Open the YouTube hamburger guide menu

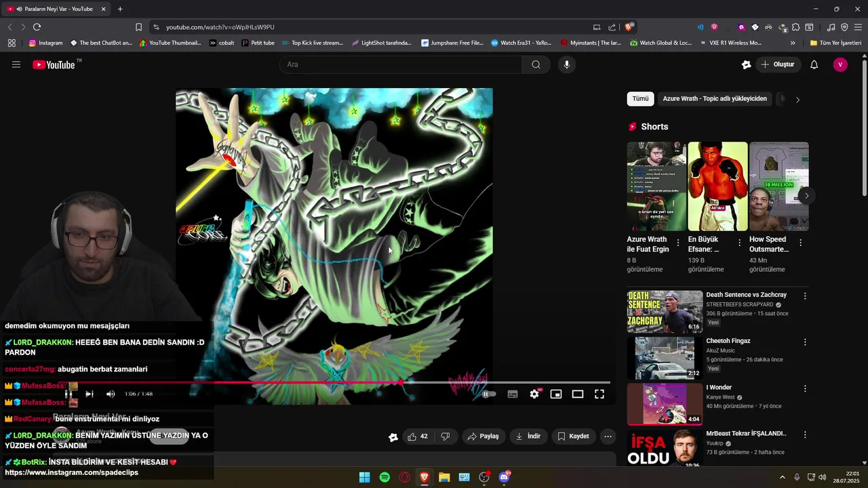click(16, 64)
